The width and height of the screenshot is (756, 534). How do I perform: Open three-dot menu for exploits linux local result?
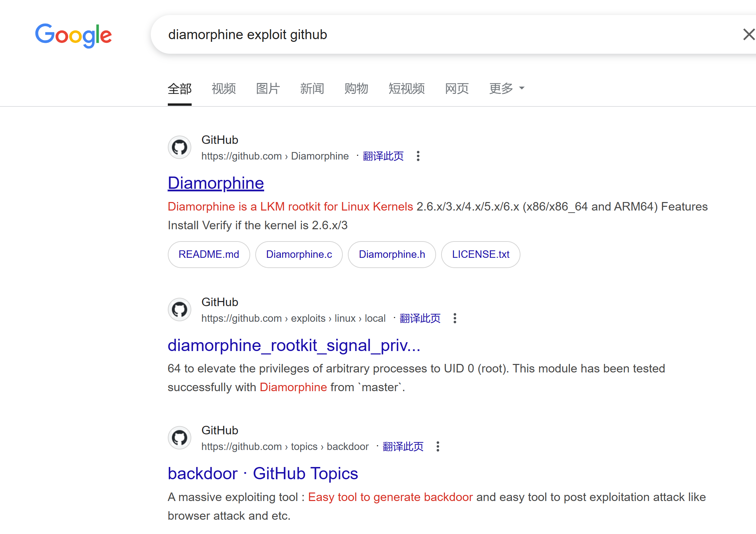[x=455, y=318]
